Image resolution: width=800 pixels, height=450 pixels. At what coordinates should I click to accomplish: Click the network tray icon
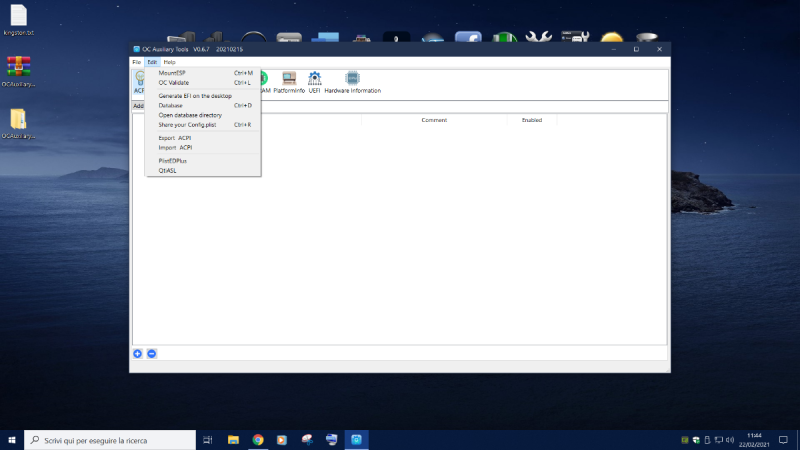(x=718, y=440)
